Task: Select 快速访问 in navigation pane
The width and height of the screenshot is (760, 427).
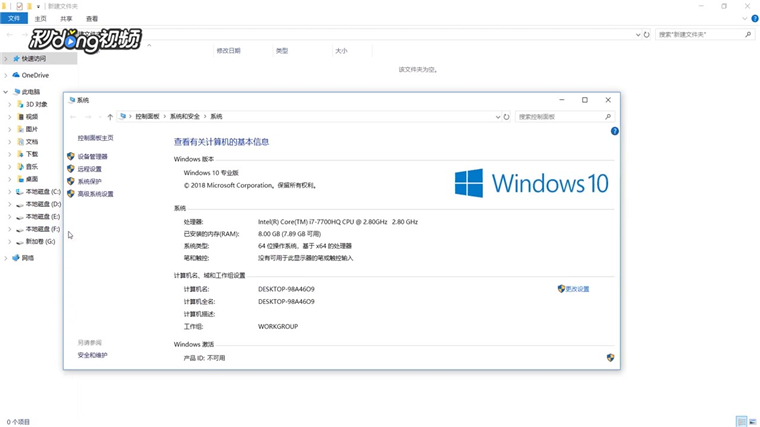Action: coord(33,59)
